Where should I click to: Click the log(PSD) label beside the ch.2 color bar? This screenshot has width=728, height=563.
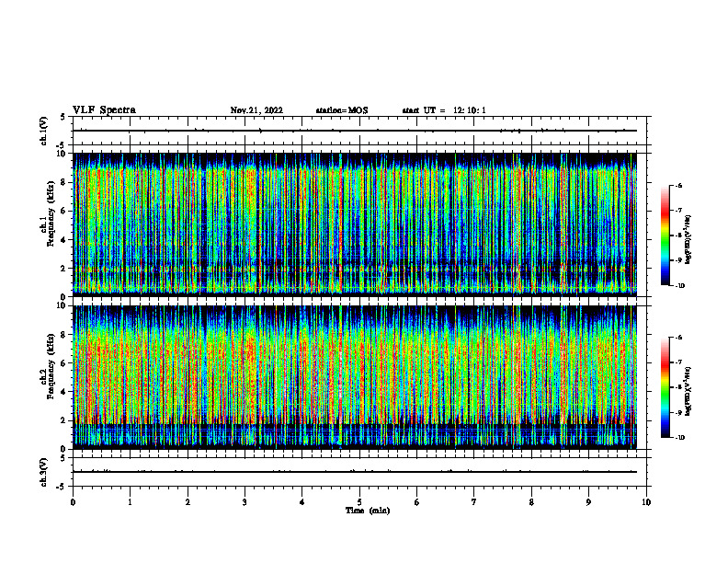[688, 391]
